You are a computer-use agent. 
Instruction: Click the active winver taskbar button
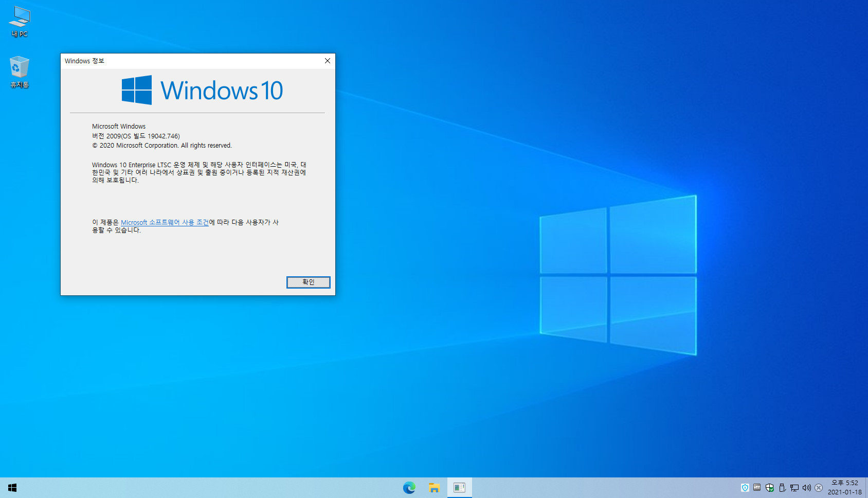(459, 488)
